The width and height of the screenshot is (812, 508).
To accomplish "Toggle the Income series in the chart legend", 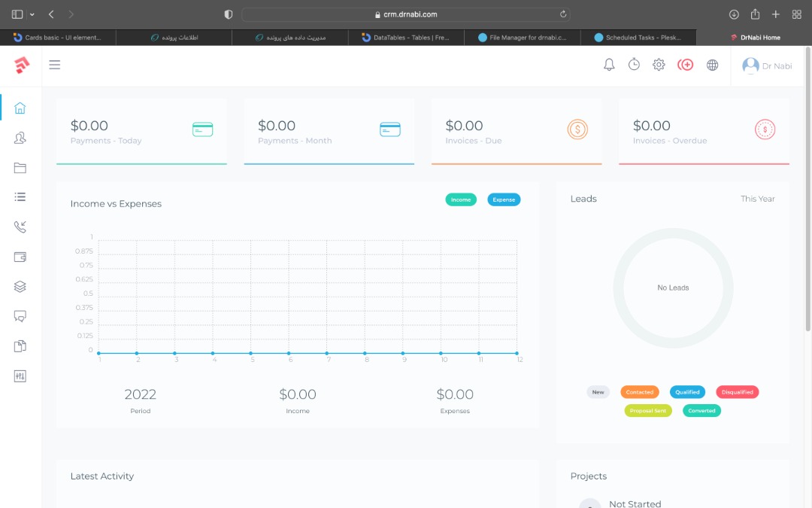I will coord(461,199).
